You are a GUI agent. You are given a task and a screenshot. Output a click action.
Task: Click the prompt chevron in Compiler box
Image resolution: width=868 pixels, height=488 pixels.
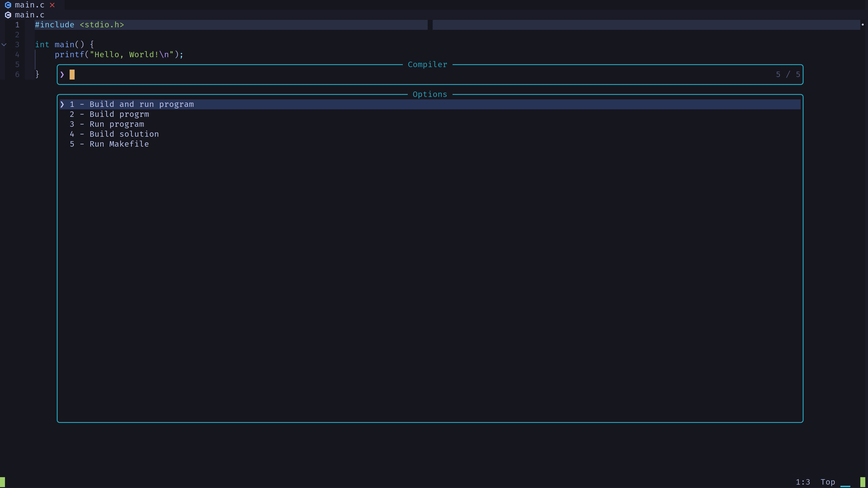62,74
